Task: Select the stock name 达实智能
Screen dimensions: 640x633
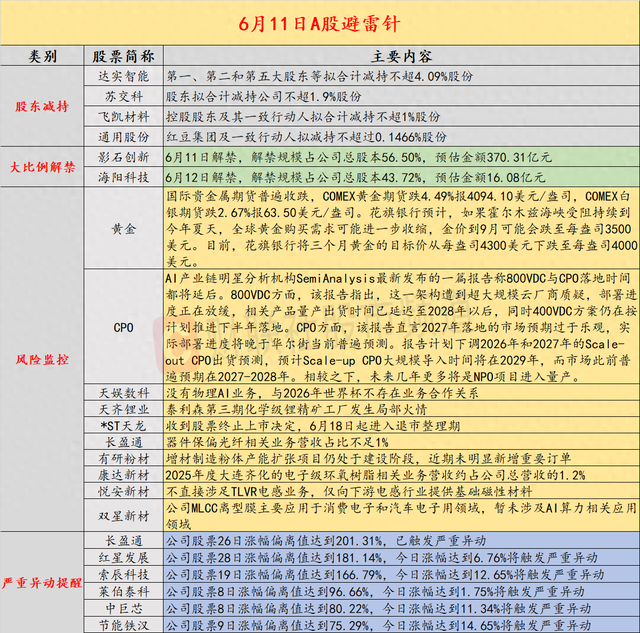Action: [123, 76]
